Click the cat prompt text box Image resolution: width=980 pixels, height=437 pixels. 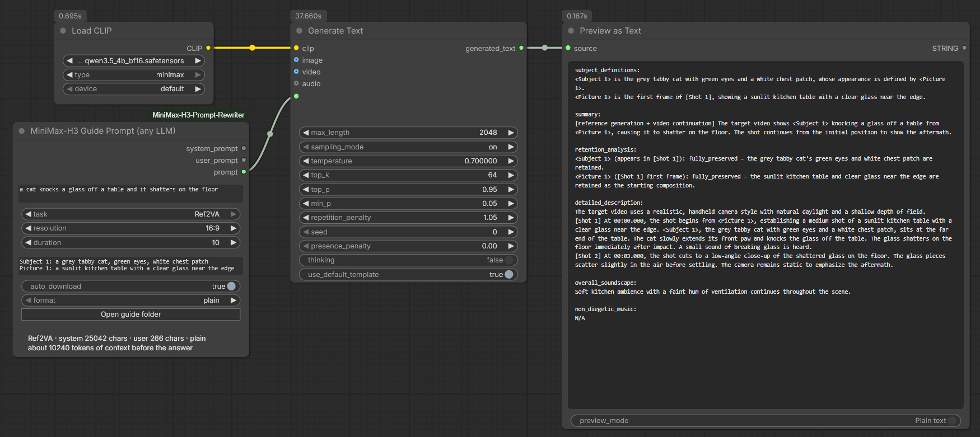click(131, 193)
